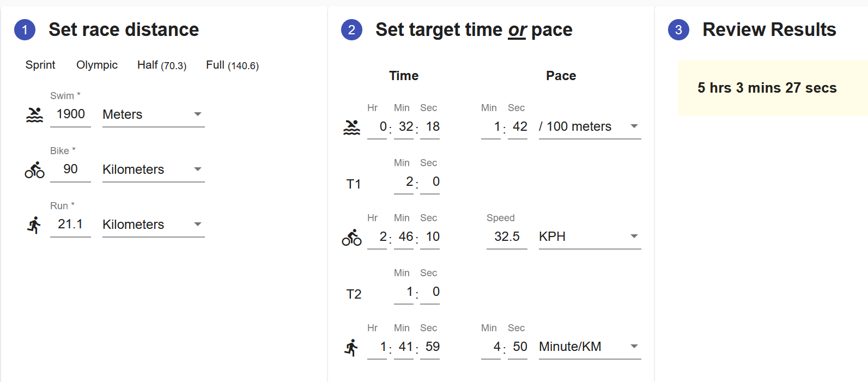Click the swim icon beside the Swim distance
This screenshot has width=868, height=382.
(34, 114)
